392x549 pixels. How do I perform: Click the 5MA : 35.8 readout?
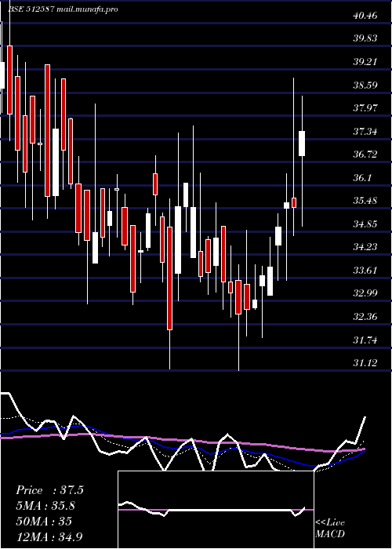click(x=45, y=506)
